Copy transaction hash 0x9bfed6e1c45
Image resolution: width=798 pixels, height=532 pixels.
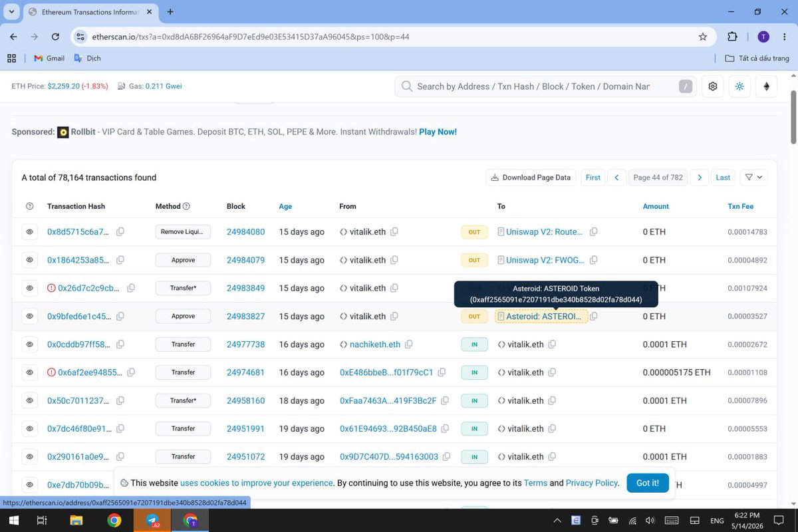tap(120, 317)
